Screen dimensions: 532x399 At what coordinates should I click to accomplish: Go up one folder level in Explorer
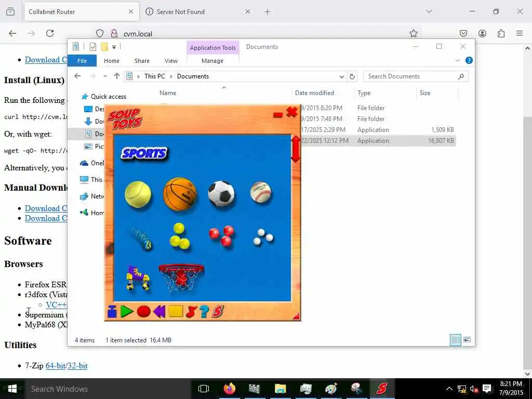pyautogui.click(x=117, y=76)
